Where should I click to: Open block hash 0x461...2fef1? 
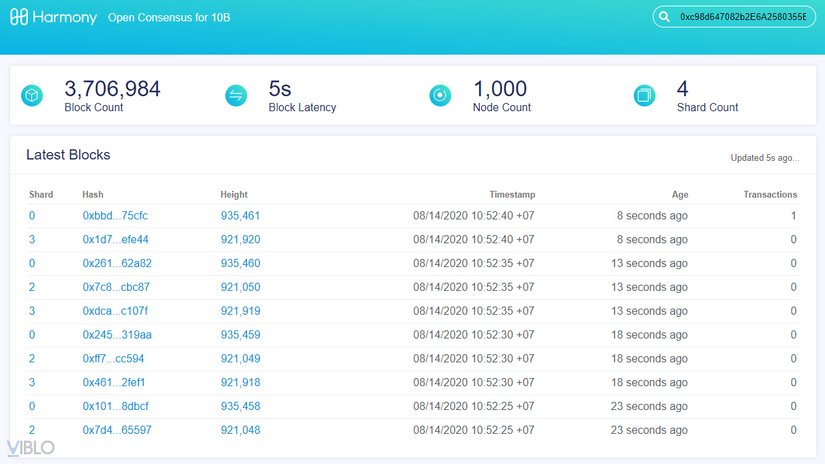(x=114, y=382)
